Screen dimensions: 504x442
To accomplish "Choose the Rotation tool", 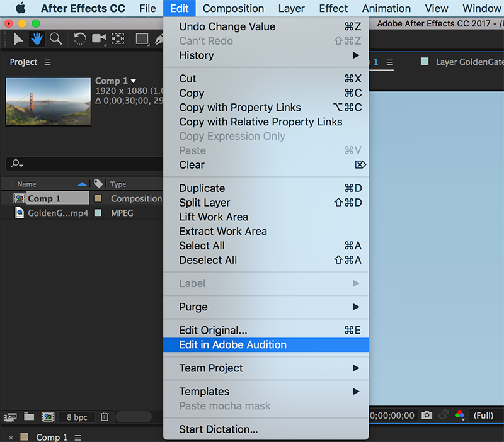I will (80, 39).
